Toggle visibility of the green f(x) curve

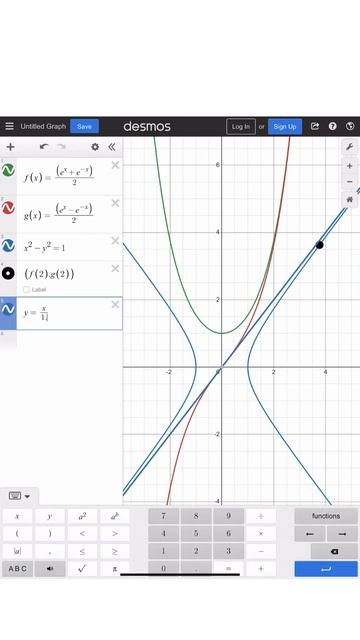(x=8, y=170)
